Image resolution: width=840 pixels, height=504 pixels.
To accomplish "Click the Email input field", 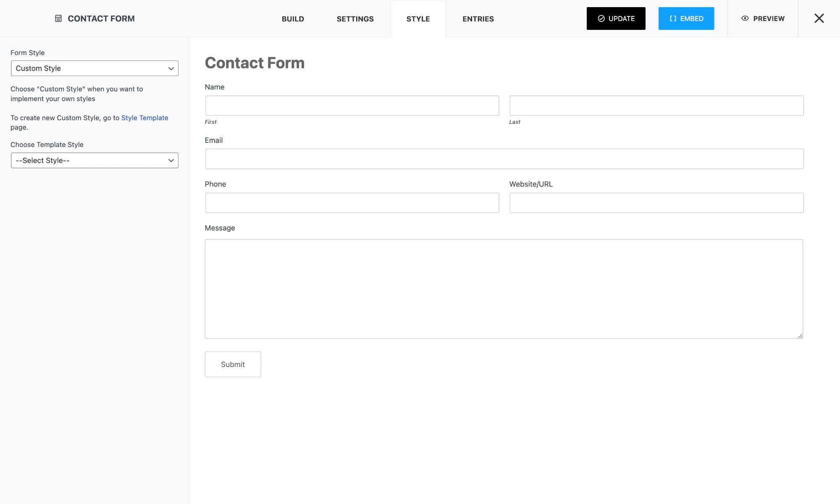I will click(x=504, y=159).
